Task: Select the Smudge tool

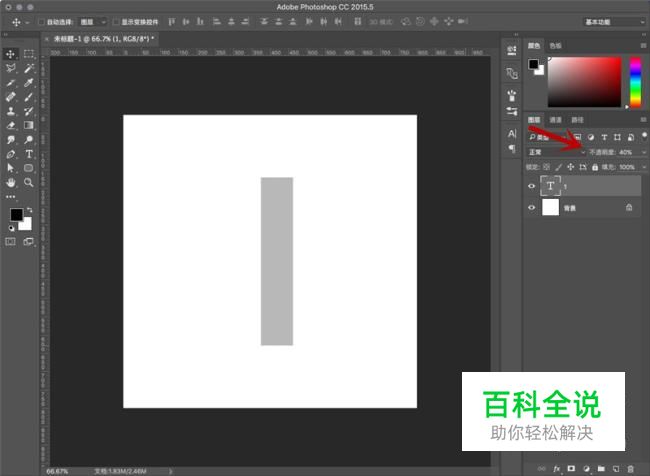Action: click(10, 140)
